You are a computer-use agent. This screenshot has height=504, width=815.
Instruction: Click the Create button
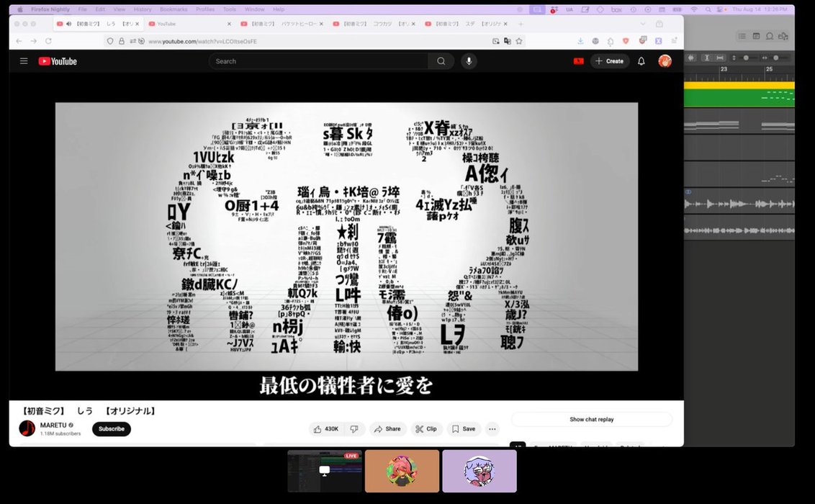[610, 61]
